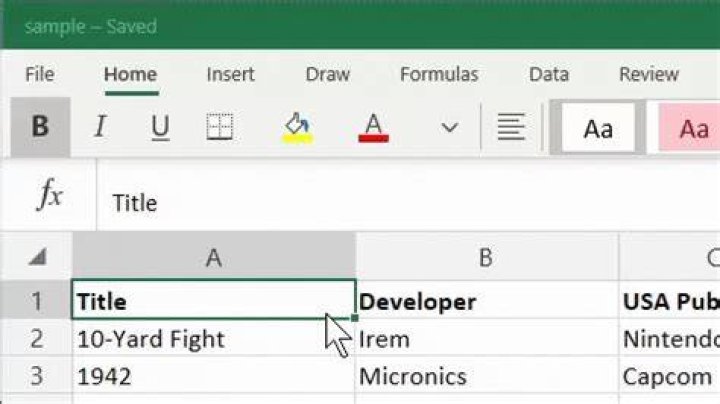
Task: Click the formula bar showing Title
Action: 409,196
